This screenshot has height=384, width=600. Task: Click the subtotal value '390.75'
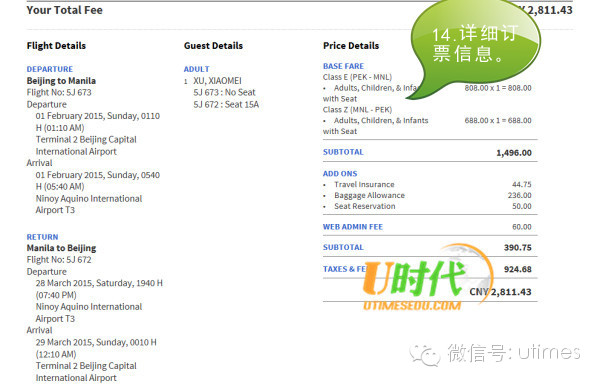[518, 247]
